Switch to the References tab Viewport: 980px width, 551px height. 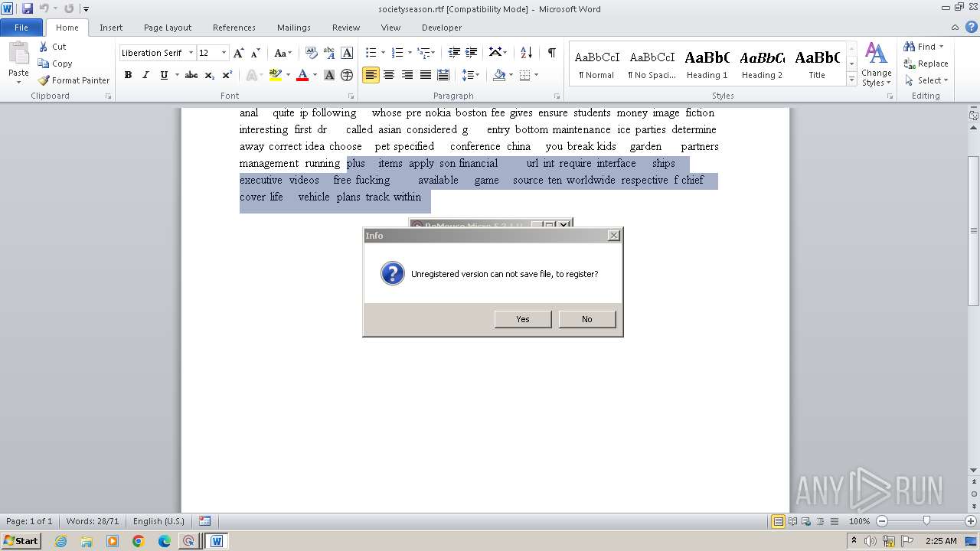234,28
